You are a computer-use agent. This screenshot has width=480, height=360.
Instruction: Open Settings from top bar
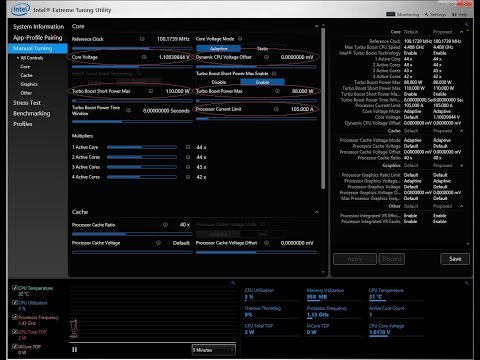pos(435,14)
